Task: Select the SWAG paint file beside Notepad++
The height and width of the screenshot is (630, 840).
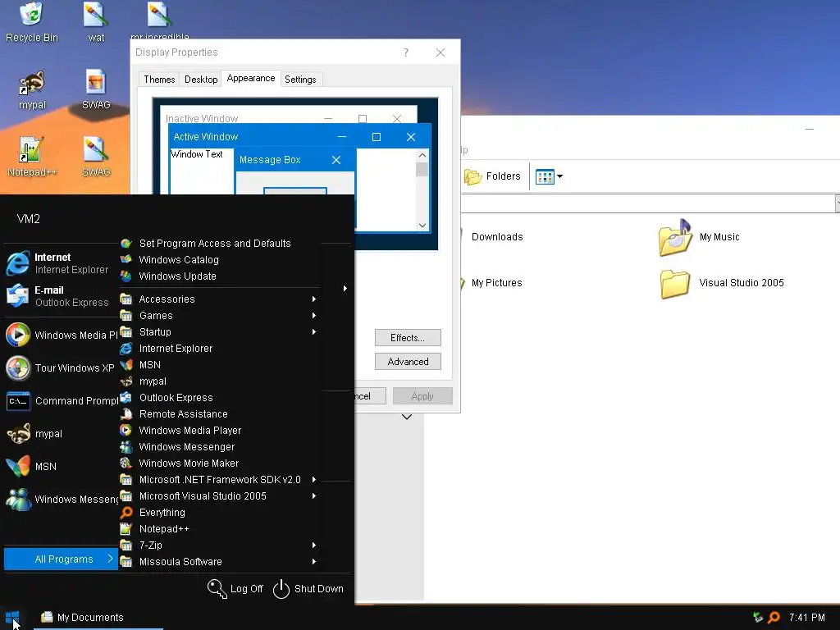Action: pyautogui.click(x=96, y=157)
